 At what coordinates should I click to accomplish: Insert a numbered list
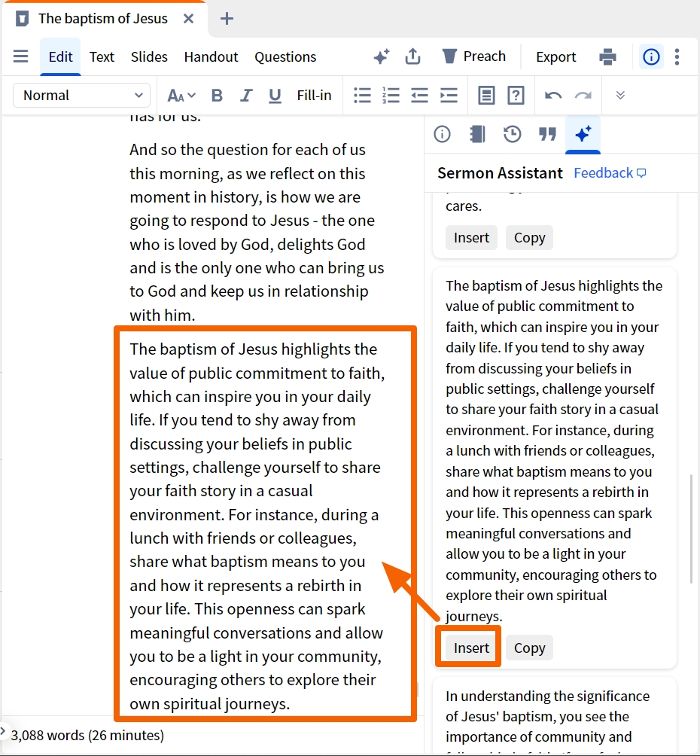[391, 96]
